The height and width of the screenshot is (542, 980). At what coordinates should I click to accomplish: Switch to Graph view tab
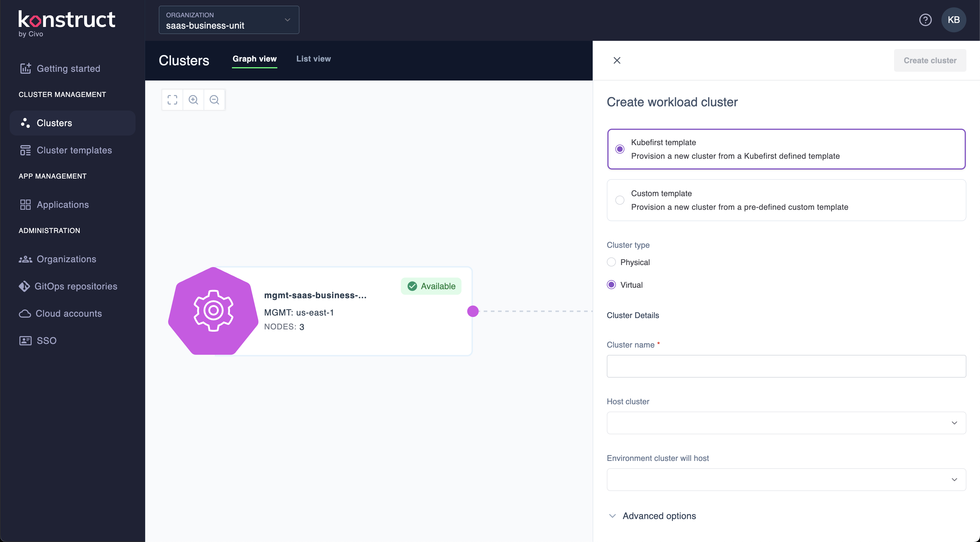254,59
